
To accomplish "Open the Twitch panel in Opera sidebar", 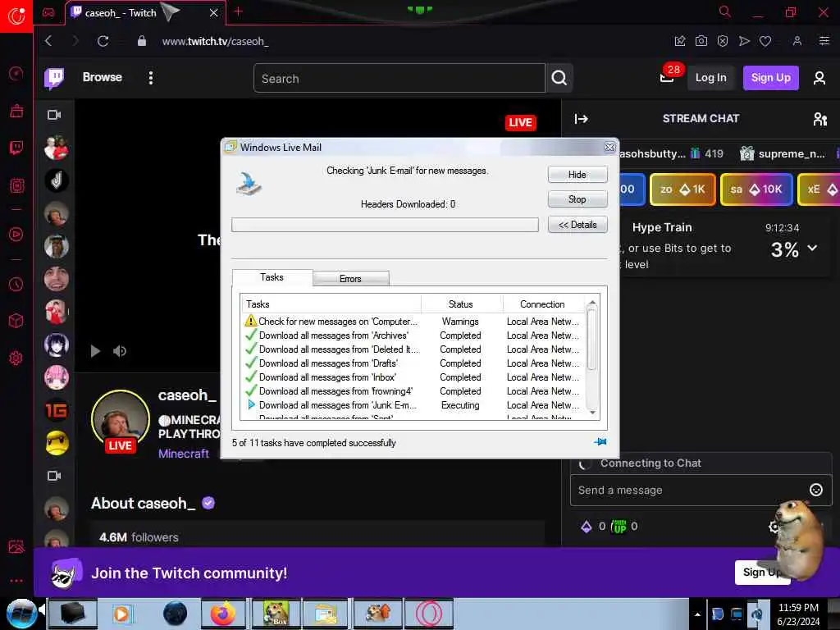I will 16,148.
